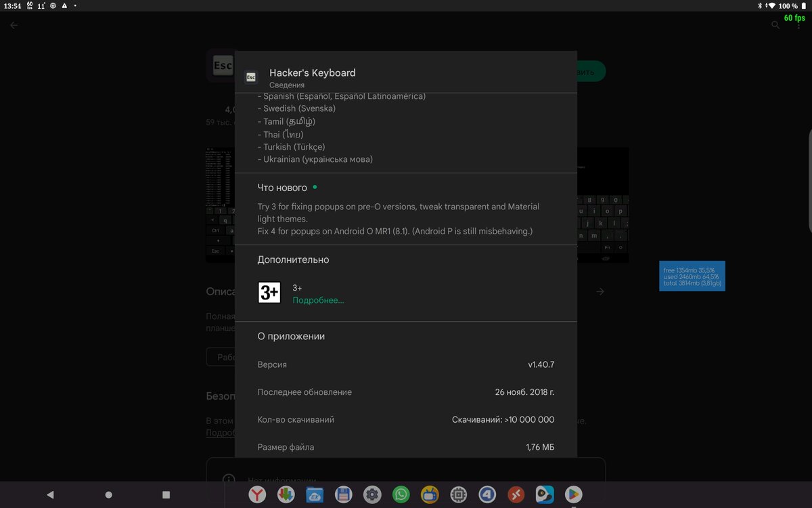
Task: Open the CPU chip app icon
Action: [458, 494]
